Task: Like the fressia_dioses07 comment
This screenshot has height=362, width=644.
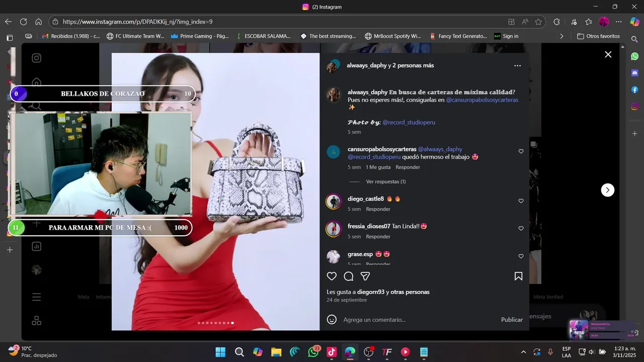Action: coord(521,229)
